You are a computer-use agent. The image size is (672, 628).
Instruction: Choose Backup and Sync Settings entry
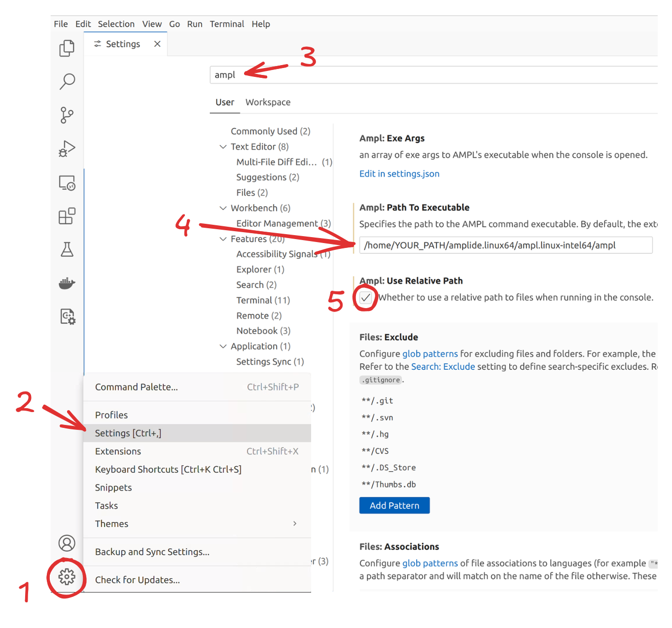tap(197, 552)
